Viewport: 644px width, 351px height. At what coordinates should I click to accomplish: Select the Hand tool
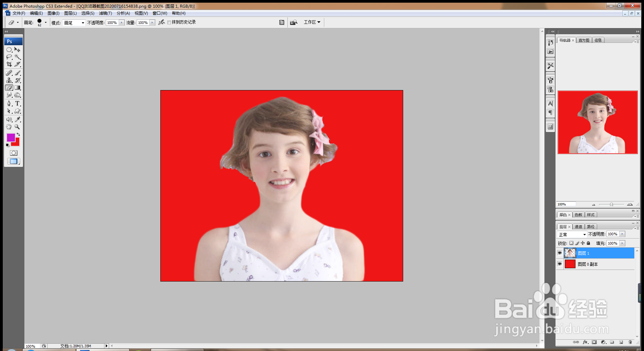point(9,127)
